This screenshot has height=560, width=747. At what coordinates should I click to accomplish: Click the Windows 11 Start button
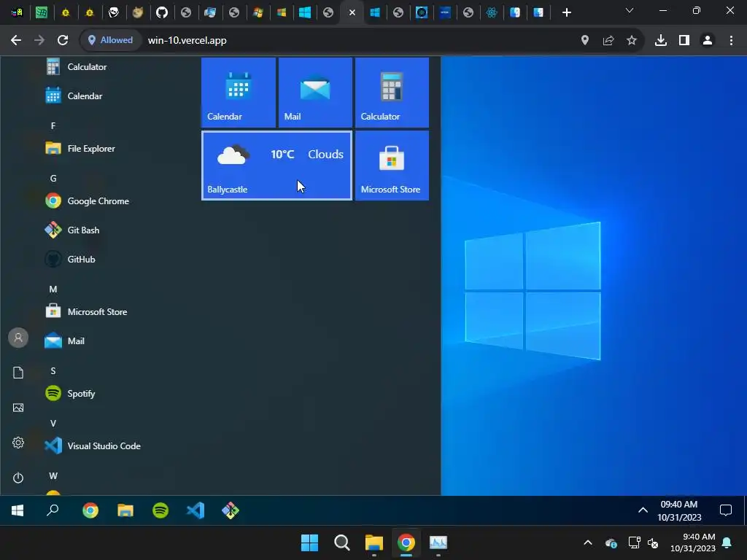click(x=309, y=542)
